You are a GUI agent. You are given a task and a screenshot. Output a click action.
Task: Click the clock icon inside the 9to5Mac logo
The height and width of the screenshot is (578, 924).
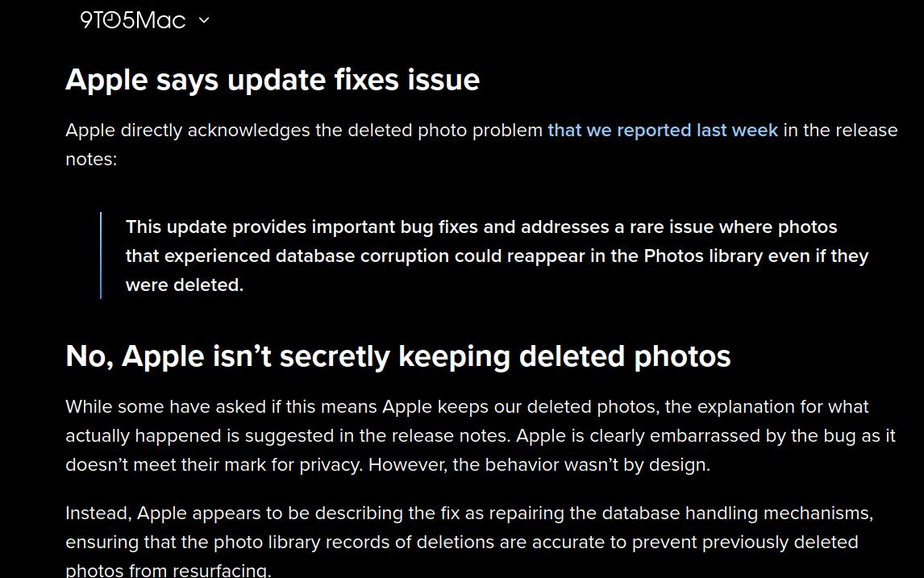point(112,21)
